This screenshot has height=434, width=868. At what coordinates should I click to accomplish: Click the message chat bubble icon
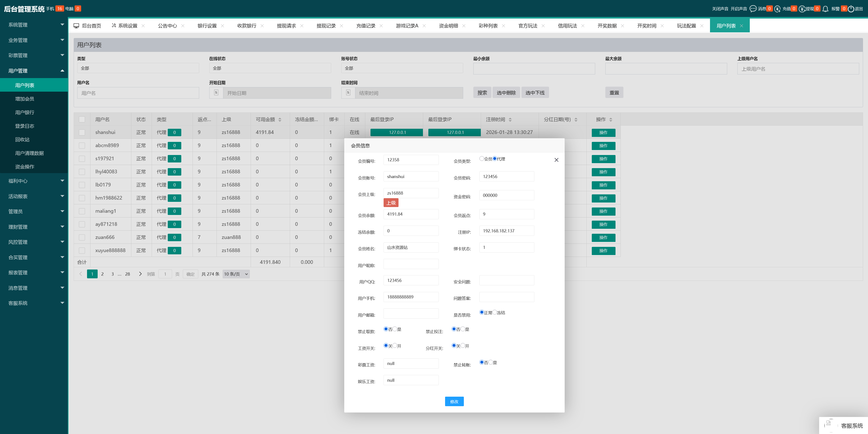coord(753,9)
